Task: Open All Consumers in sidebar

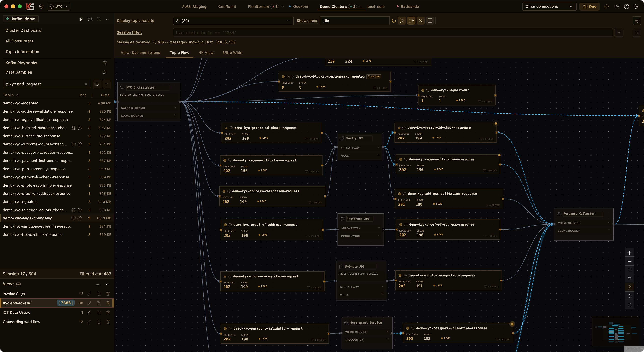Action: pos(19,41)
